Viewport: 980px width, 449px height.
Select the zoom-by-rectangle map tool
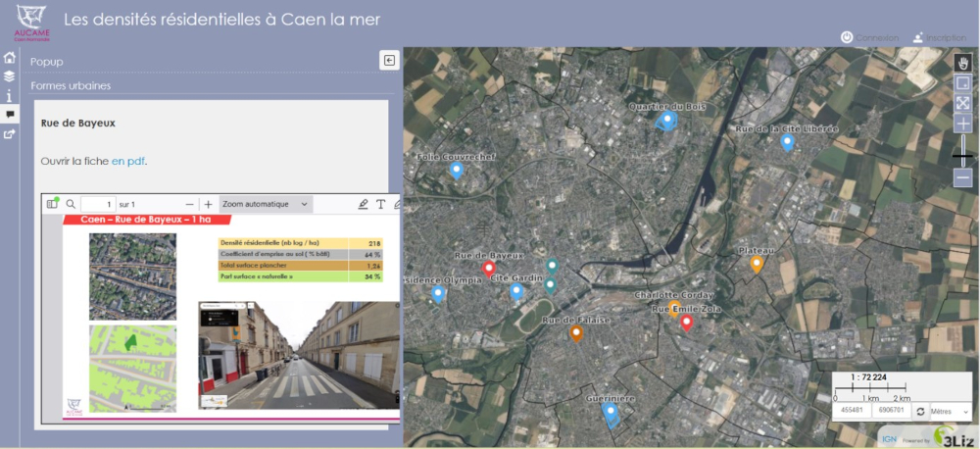[962, 83]
